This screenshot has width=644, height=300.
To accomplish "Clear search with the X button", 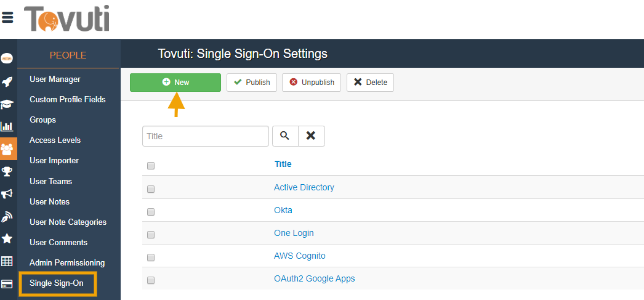I will (311, 136).
